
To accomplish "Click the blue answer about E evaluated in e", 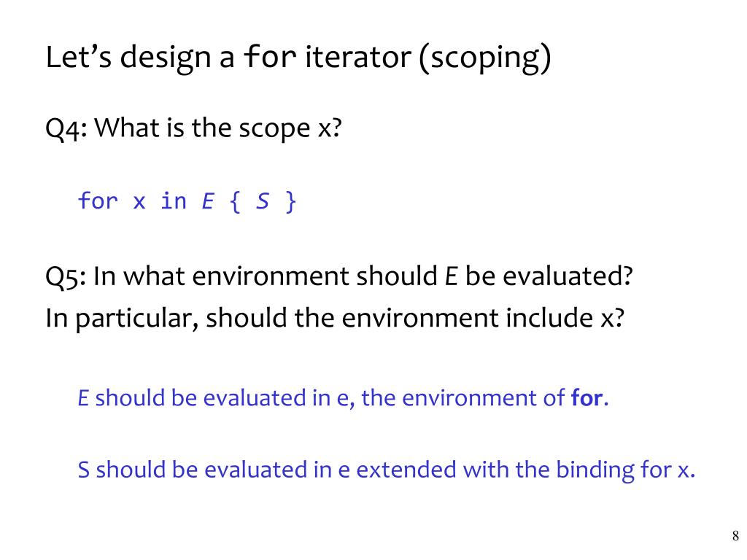I will pyautogui.click(x=343, y=397).
